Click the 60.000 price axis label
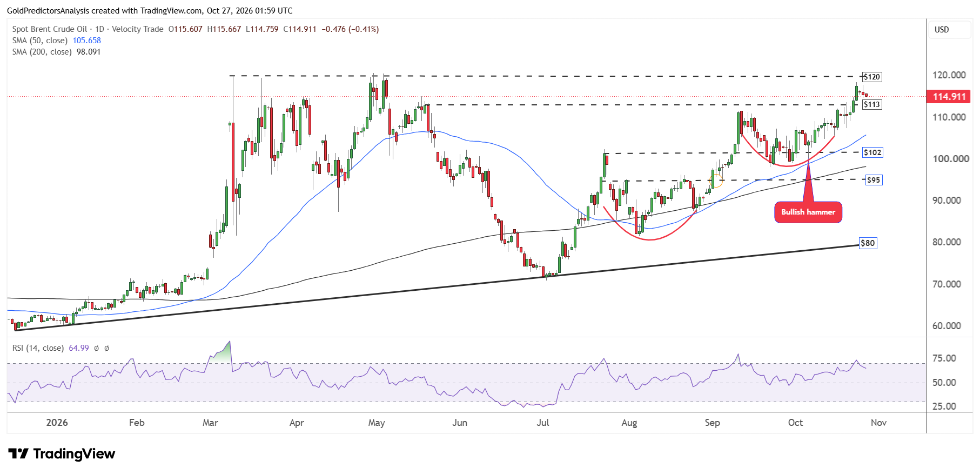This screenshot has width=980, height=474. 947,326
